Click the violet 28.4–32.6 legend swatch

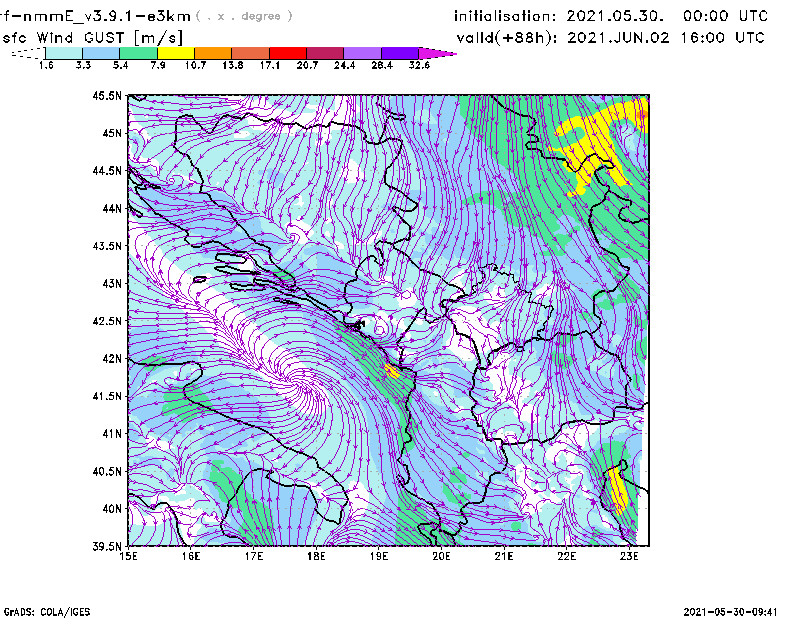(x=400, y=53)
